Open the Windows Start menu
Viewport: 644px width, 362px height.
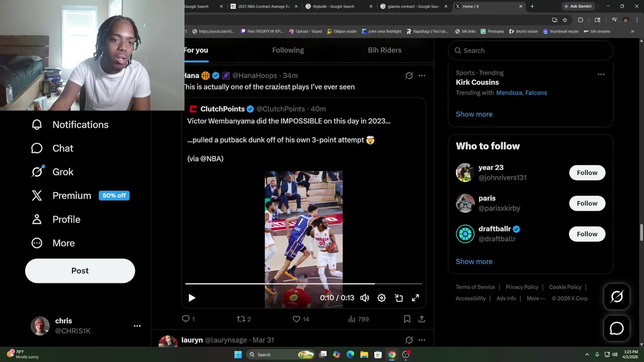coord(238,355)
